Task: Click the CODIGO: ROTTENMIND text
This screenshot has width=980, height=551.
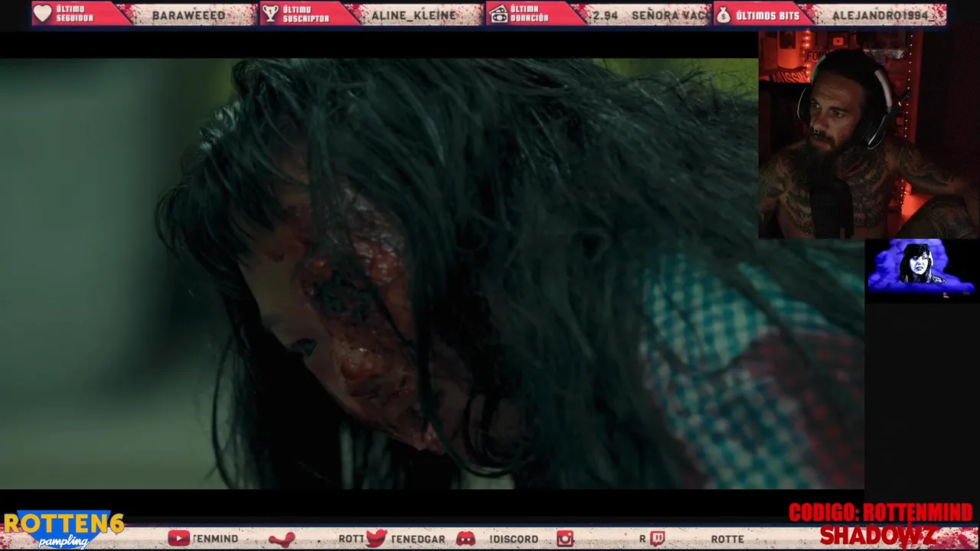Action: tap(880, 513)
